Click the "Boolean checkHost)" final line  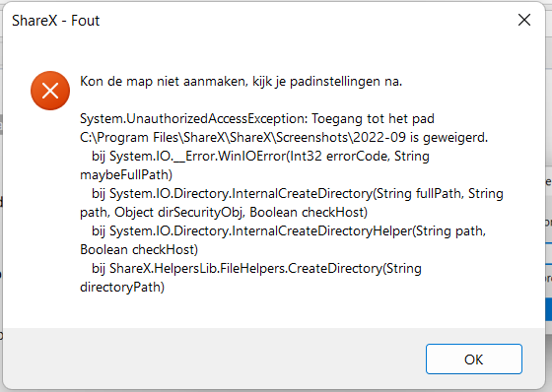point(139,250)
